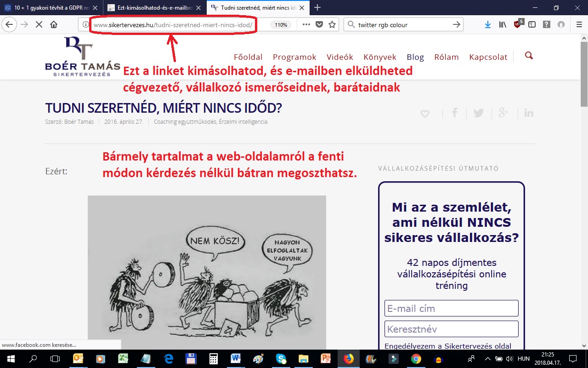The width and height of the screenshot is (588, 368).
Task: Open the Firefox hamburger menu
Action: (579, 24)
